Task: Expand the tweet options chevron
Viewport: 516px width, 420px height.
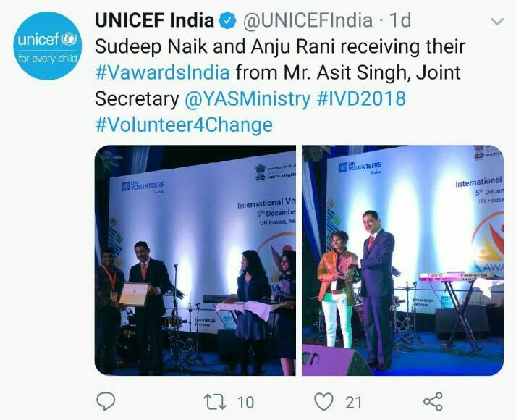Action: click(497, 22)
